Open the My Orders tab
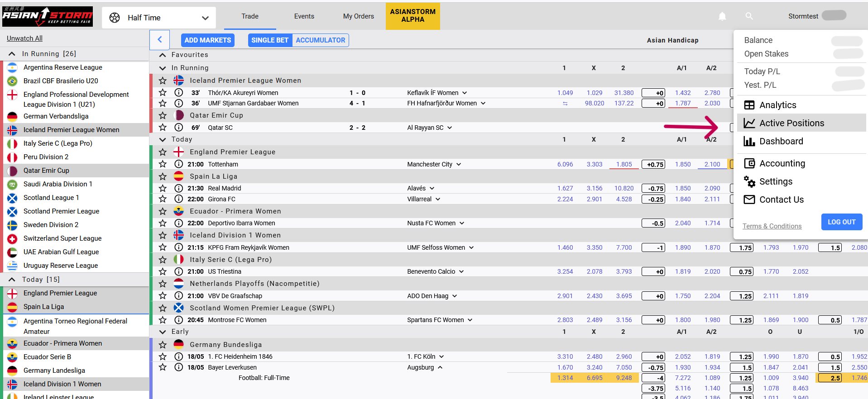Image resolution: width=868 pixels, height=399 pixels. tap(359, 16)
